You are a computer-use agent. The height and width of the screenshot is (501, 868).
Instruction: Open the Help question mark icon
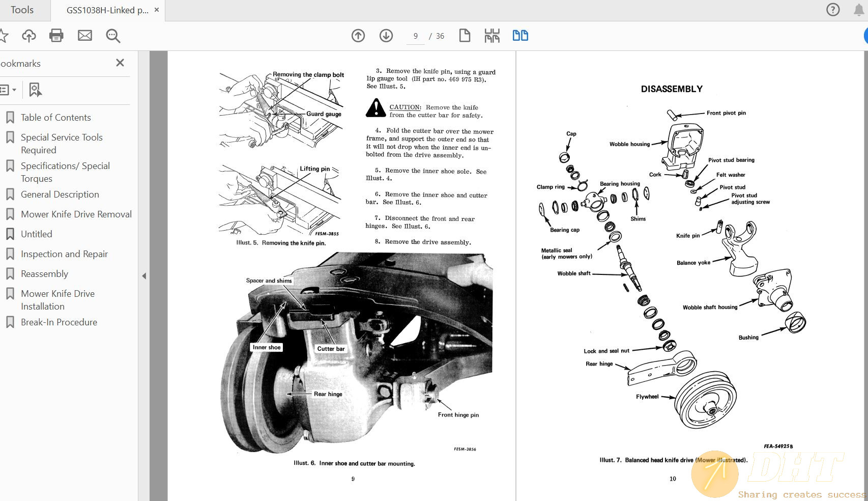click(833, 10)
